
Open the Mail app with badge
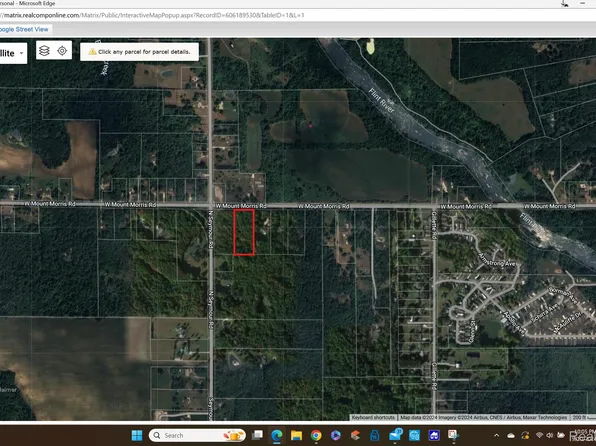395,435
